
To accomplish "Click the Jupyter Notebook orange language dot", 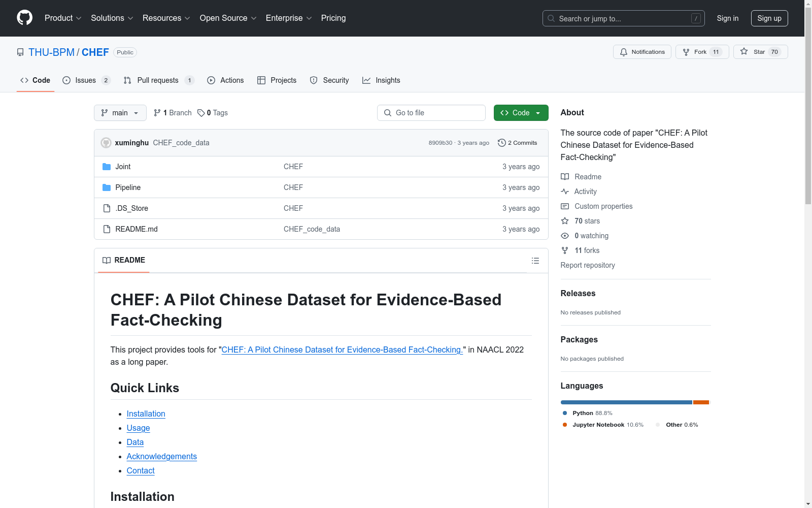I will [x=565, y=425].
